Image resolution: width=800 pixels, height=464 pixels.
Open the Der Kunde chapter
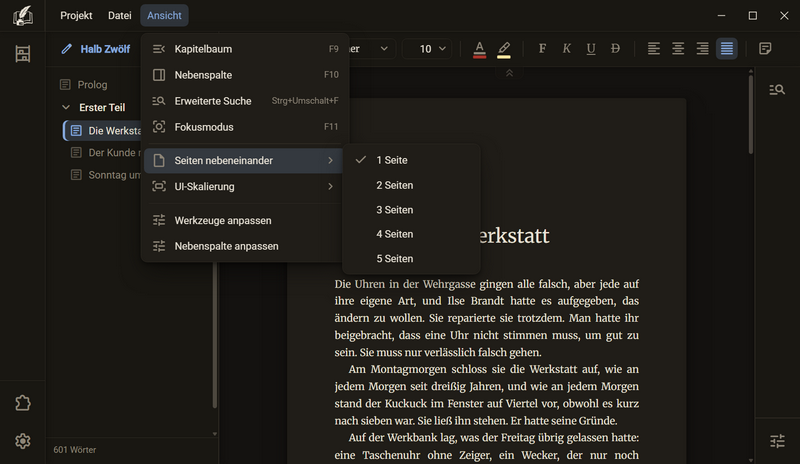coord(105,153)
